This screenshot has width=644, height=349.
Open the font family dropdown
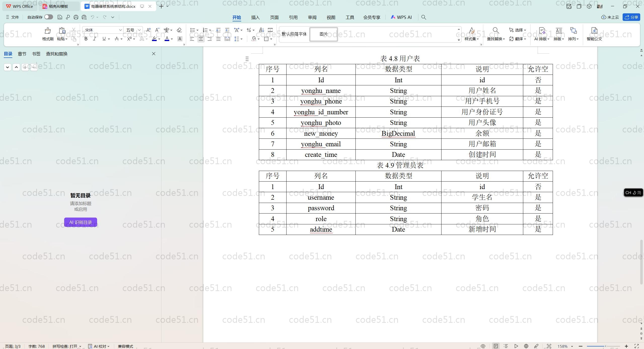[x=120, y=30]
